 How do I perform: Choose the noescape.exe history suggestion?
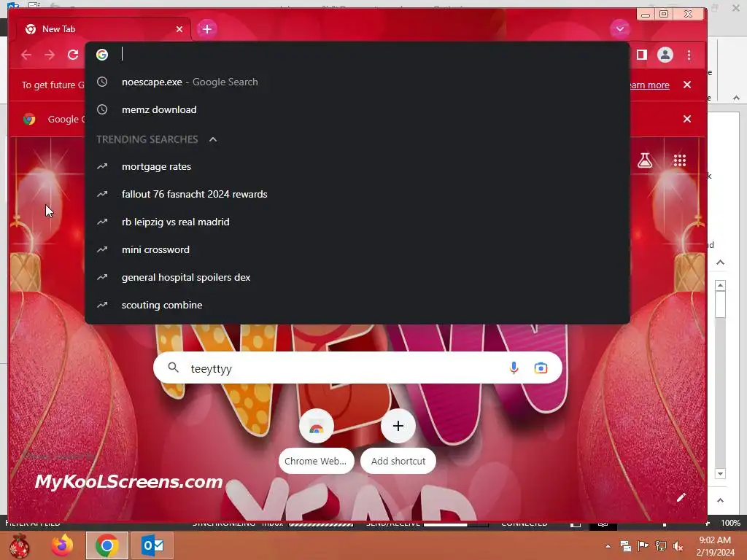357,82
